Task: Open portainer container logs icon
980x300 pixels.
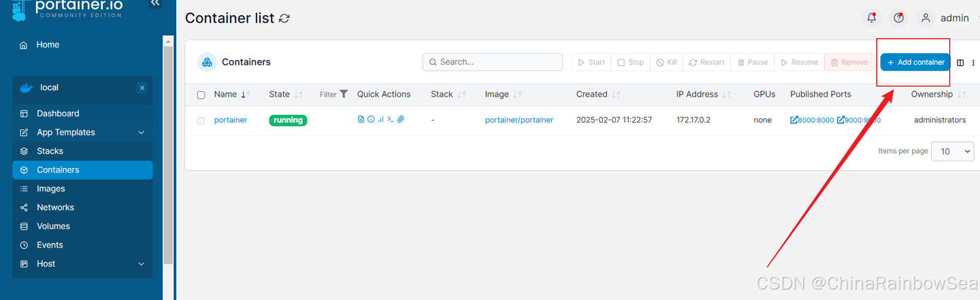Action: point(361,120)
